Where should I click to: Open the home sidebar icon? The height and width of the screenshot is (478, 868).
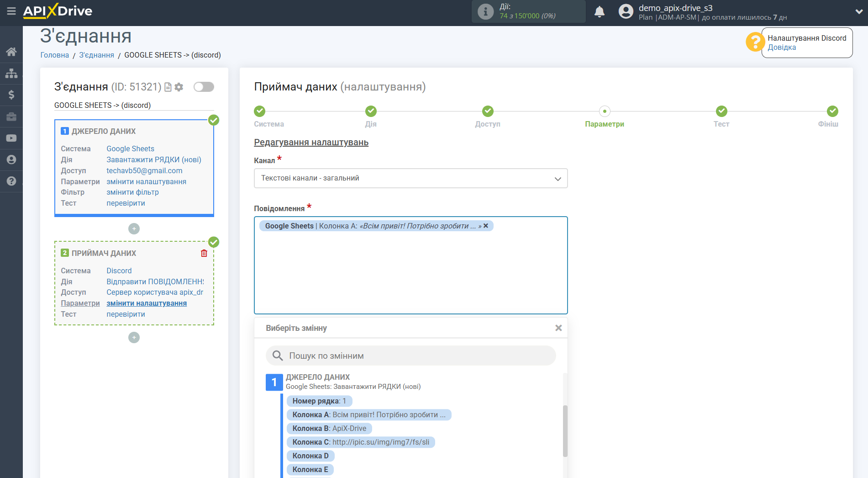pyautogui.click(x=11, y=52)
